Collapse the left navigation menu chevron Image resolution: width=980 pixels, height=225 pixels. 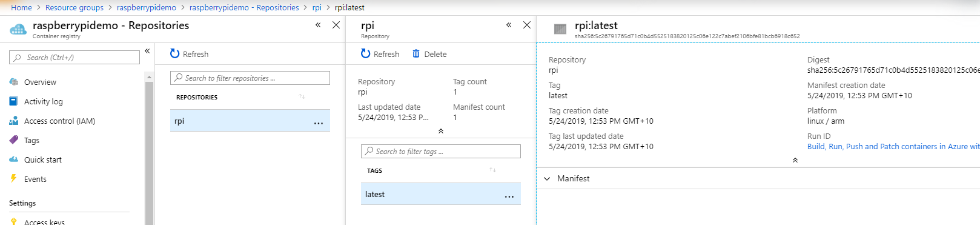point(147,51)
